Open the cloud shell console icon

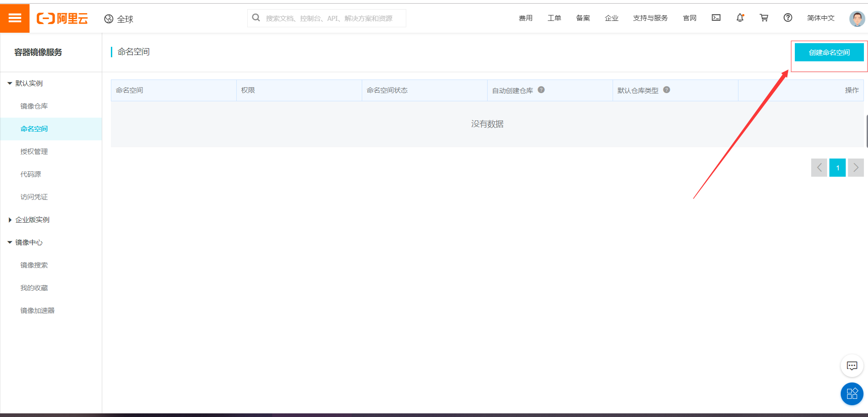tap(716, 18)
